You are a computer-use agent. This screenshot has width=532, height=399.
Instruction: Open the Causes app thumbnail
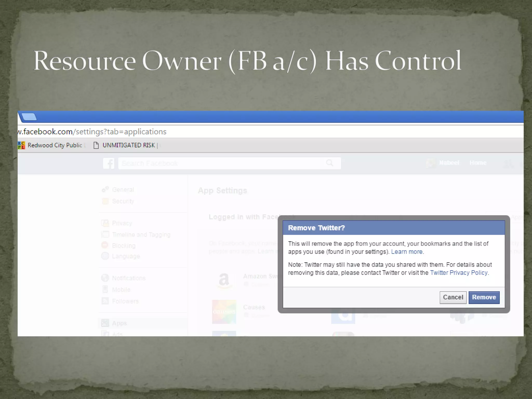point(224,311)
